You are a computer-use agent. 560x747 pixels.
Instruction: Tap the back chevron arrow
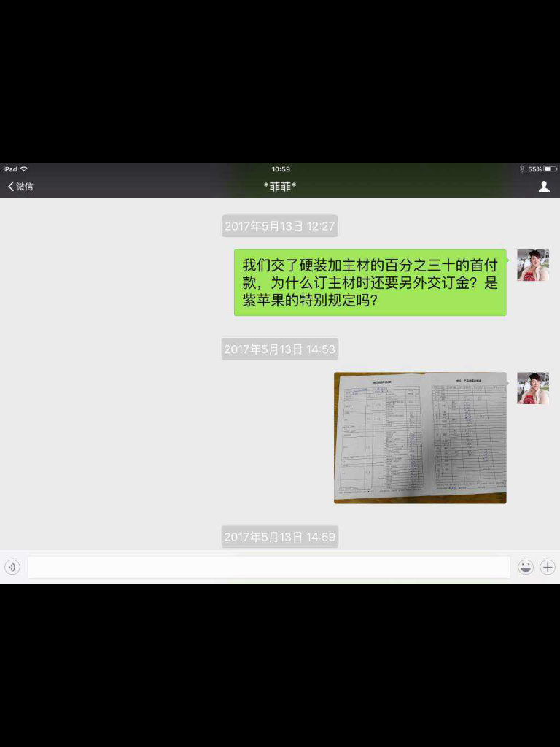click(11, 187)
